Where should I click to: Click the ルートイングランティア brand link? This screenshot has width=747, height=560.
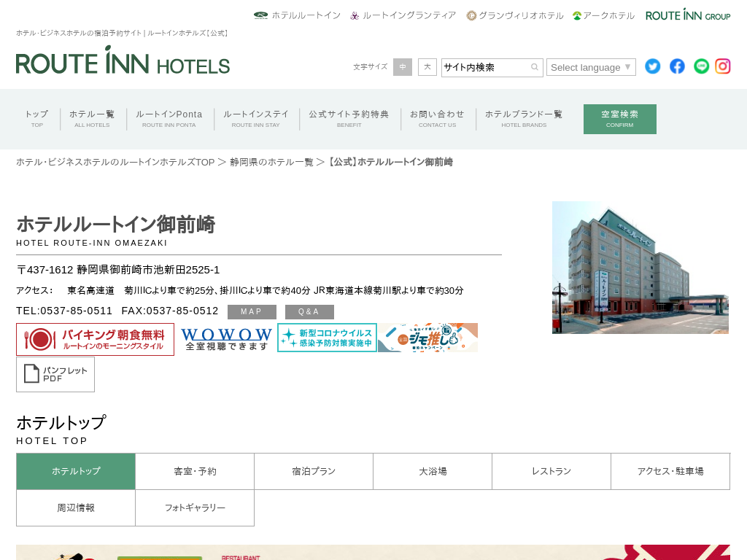[403, 15]
